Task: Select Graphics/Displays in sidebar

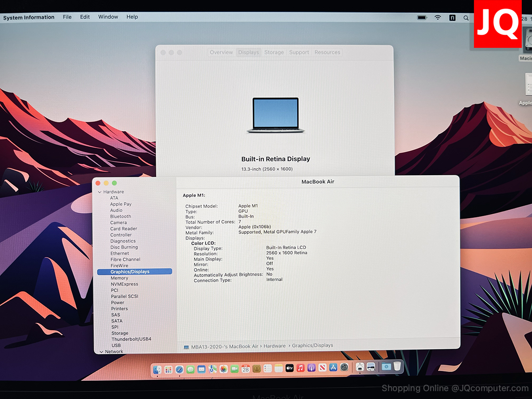Action: pyautogui.click(x=134, y=272)
